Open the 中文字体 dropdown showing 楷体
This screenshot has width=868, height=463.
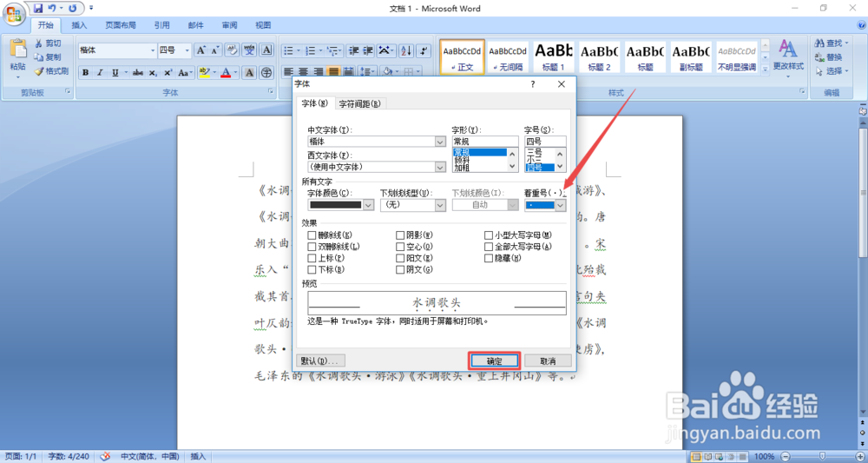pyautogui.click(x=440, y=142)
